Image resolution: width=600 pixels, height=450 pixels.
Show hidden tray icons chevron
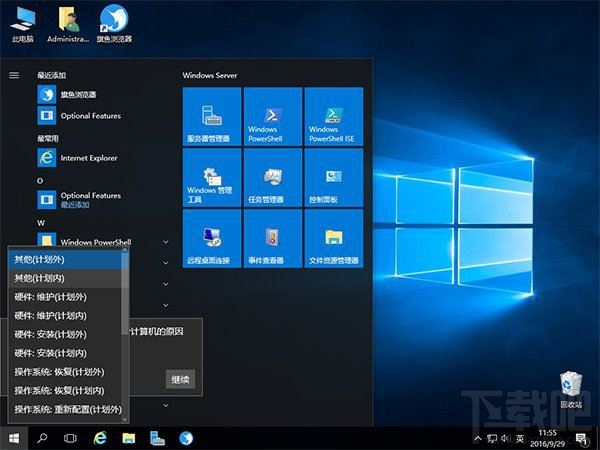pos(478,439)
